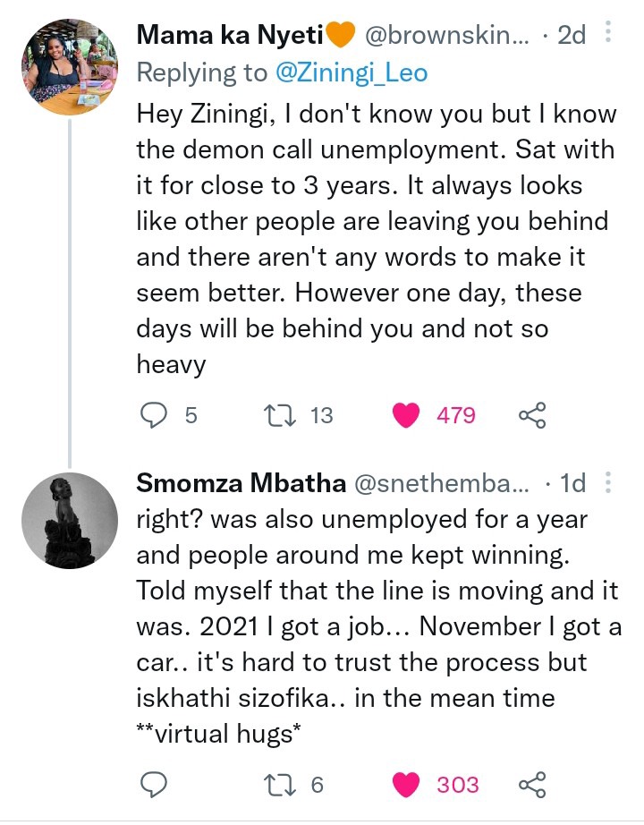
Task: Open Smomza Mbatha's profile picture
Action: (70, 521)
